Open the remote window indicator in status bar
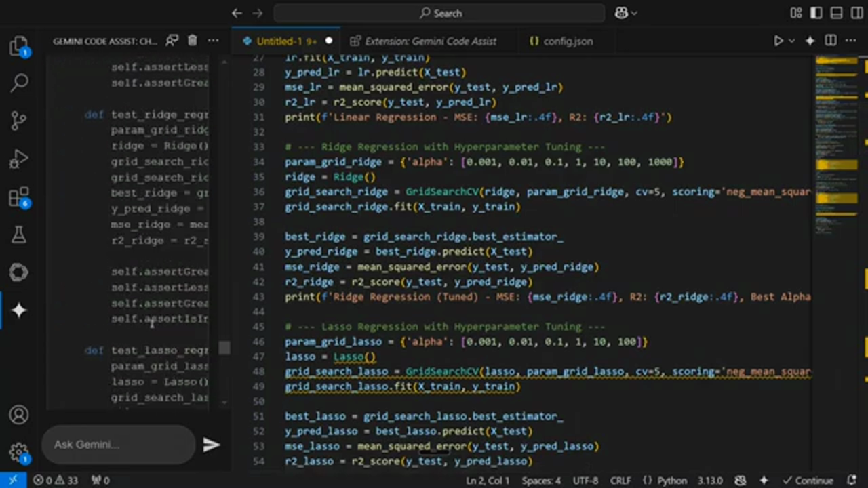Image resolution: width=868 pixels, height=488 pixels. click(13, 481)
